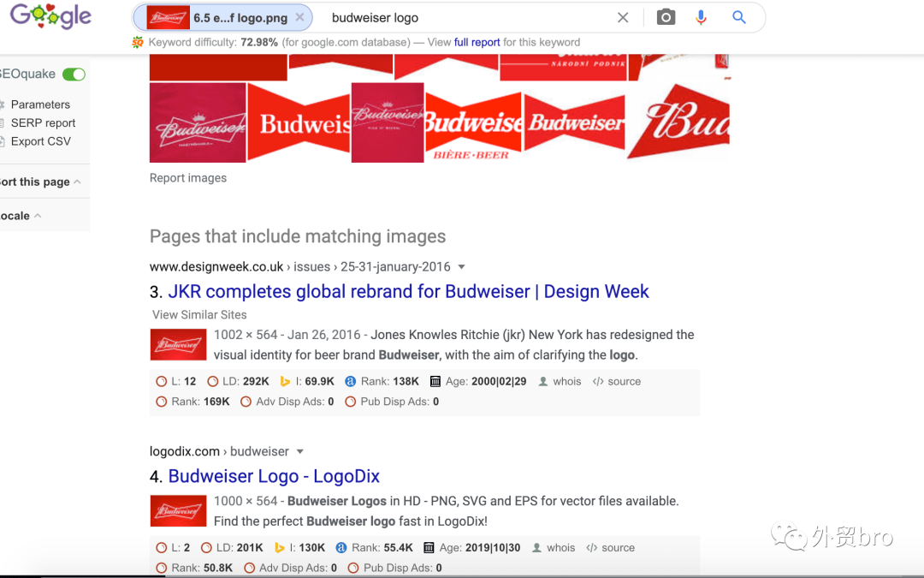The width and height of the screenshot is (924, 578).
Task: Click Adv Disp Ads: 0 in Design Week result
Action: (287, 401)
